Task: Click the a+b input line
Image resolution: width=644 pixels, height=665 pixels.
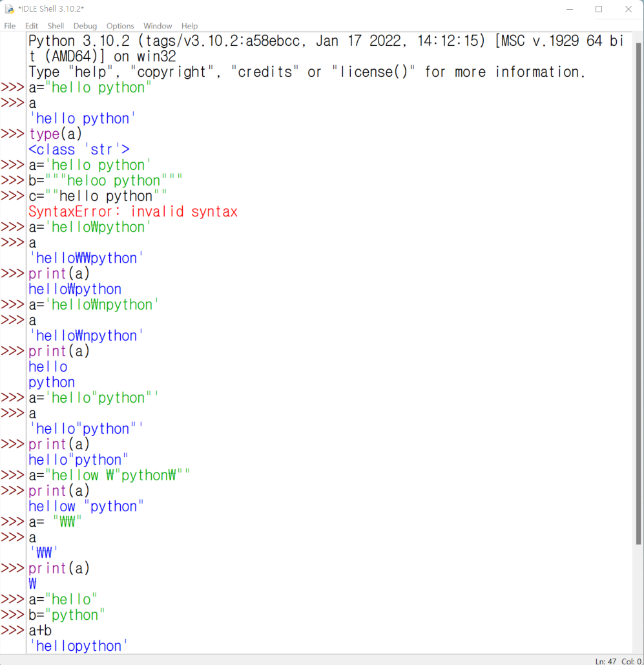Action: point(40,631)
